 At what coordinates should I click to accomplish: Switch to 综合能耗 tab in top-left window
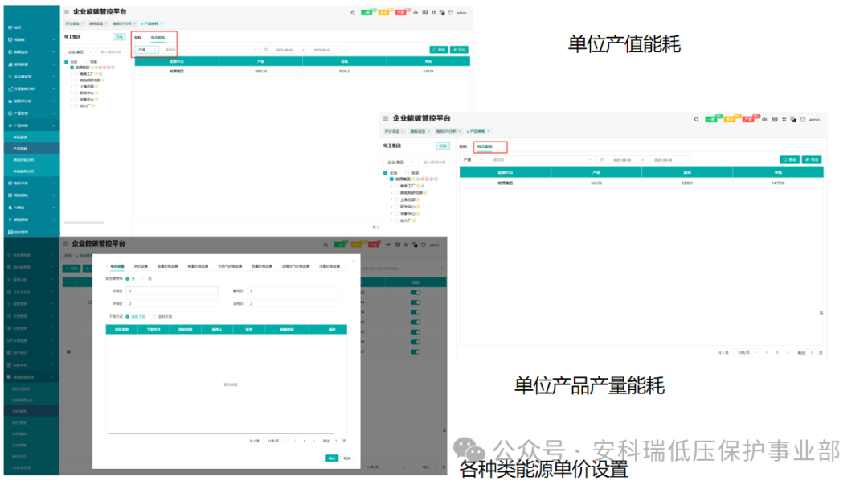[158, 38]
